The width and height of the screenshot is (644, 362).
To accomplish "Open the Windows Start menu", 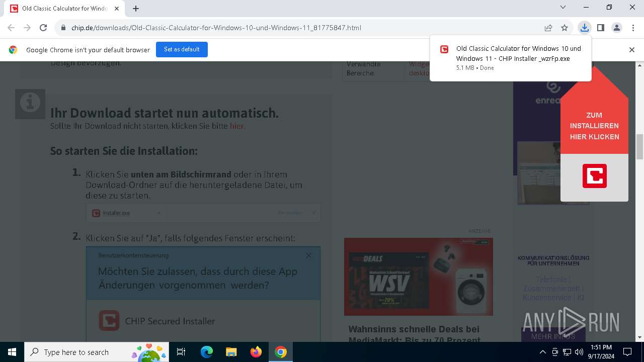I will click(12, 352).
